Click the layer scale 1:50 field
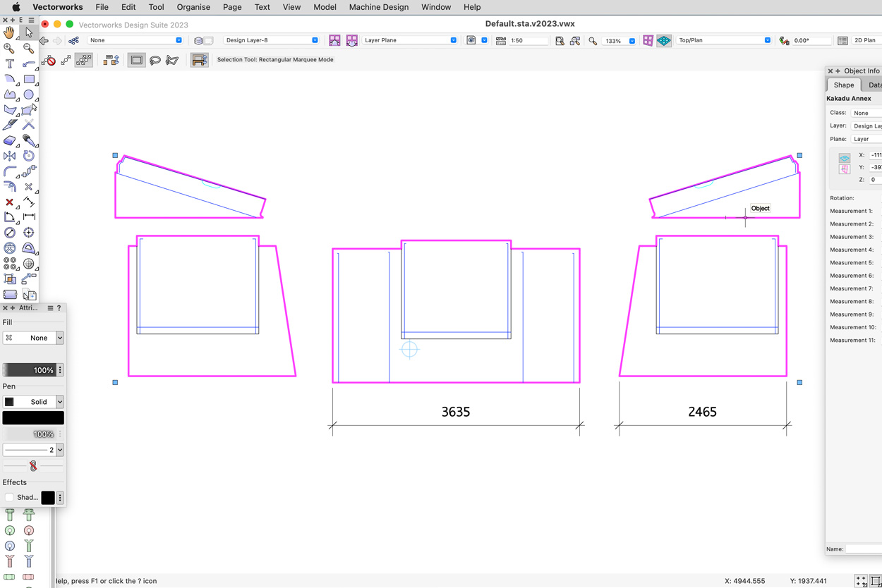 [x=527, y=41]
